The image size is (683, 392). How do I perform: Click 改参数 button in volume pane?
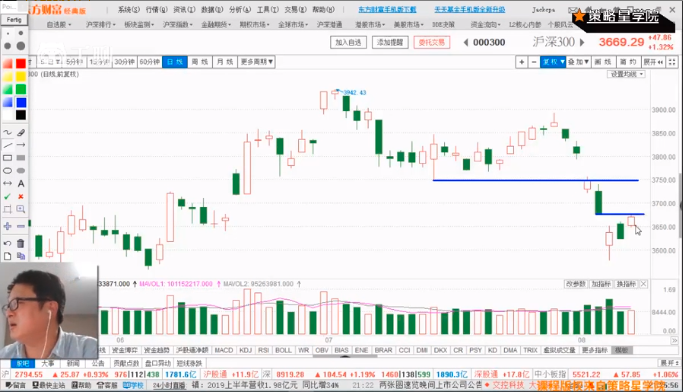(x=576, y=284)
